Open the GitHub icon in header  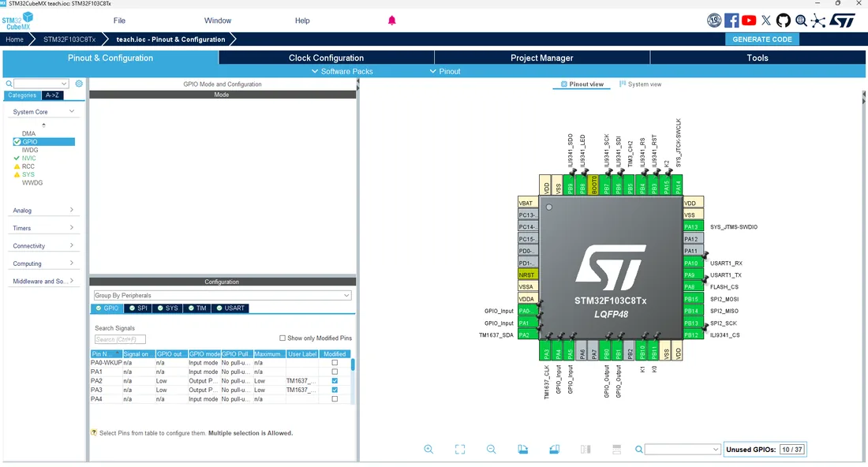[x=784, y=21]
